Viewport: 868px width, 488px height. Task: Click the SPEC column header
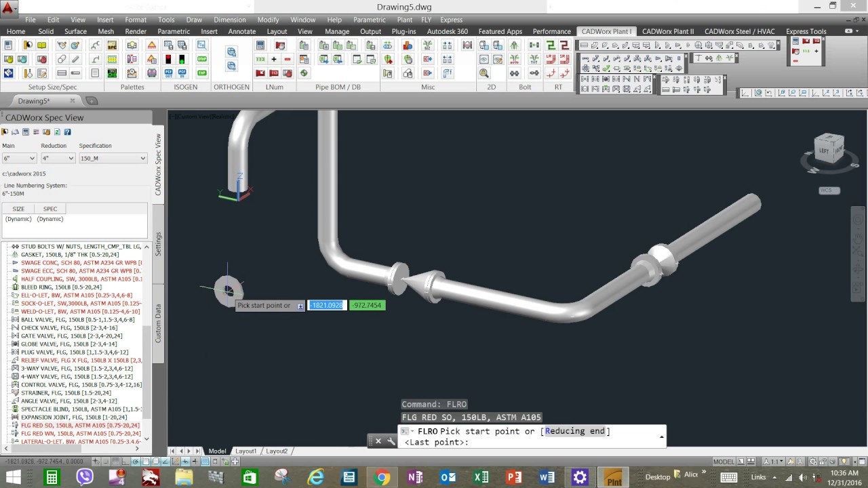(x=50, y=209)
